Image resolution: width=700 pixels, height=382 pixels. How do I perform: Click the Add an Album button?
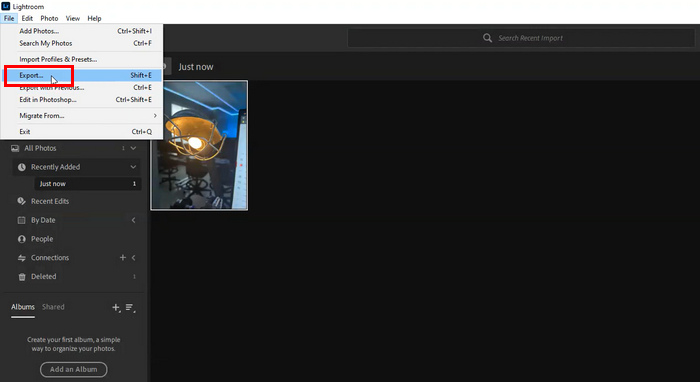pos(74,370)
